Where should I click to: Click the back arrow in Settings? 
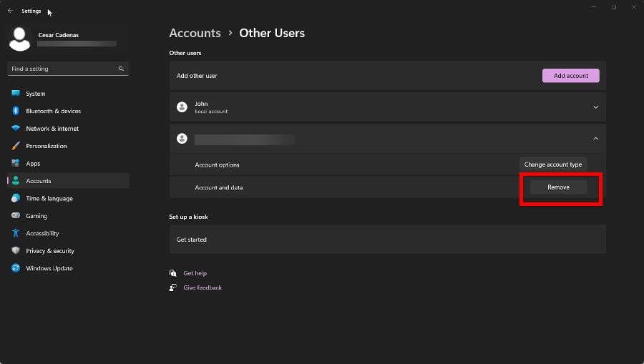(x=10, y=11)
